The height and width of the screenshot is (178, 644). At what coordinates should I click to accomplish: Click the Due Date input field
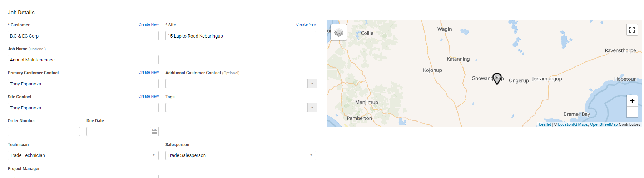pyautogui.click(x=118, y=132)
